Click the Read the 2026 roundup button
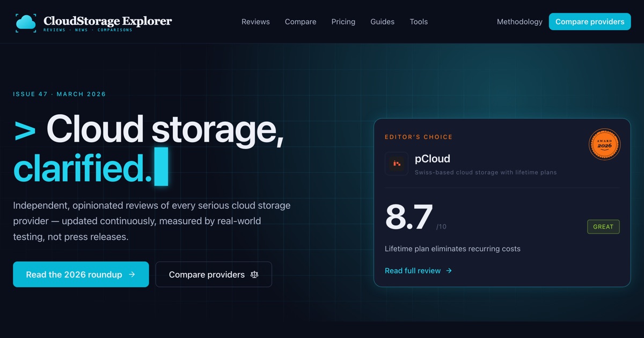This screenshot has height=338, width=644. coord(81,274)
